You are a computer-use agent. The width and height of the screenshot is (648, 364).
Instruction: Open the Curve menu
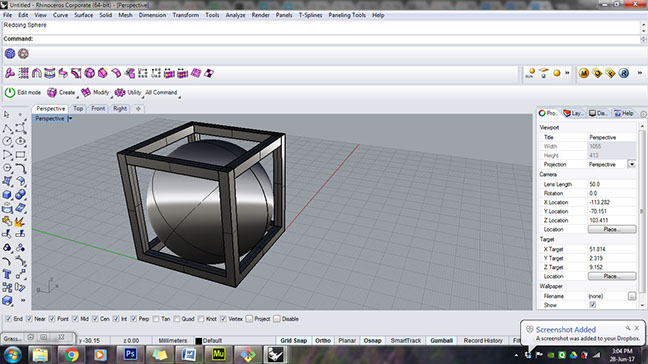60,15
